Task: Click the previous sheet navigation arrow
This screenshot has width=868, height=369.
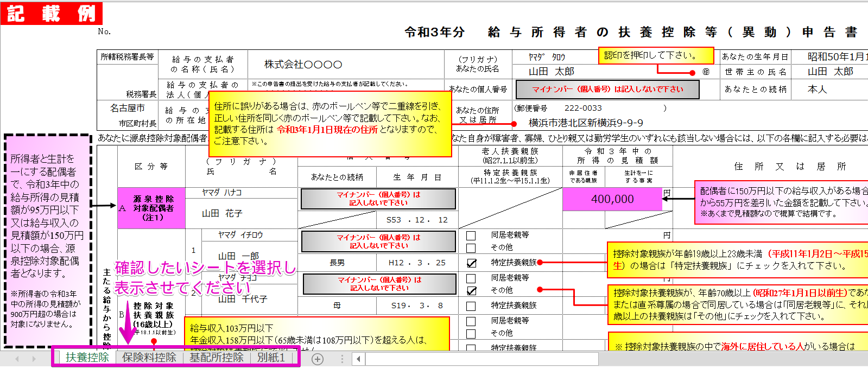Action: 17,359
